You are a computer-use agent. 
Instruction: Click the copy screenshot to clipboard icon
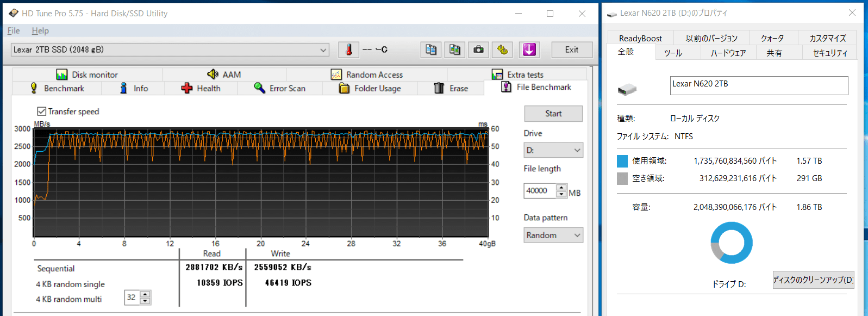pos(455,49)
